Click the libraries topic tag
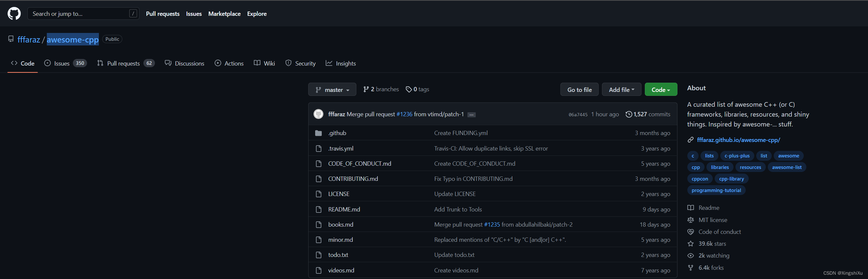Image resolution: width=868 pixels, height=279 pixels. 719,167
